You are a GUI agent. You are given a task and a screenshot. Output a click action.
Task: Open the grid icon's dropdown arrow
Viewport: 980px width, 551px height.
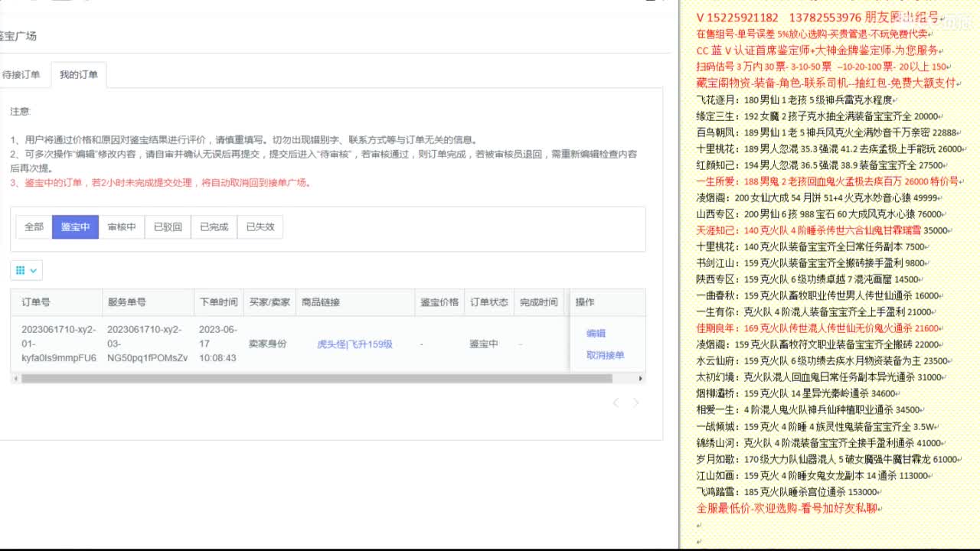click(x=32, y=269)
